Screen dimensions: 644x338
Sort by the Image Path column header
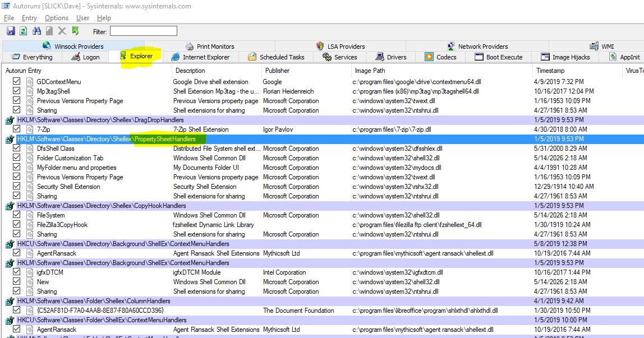(x=442, y=71)
